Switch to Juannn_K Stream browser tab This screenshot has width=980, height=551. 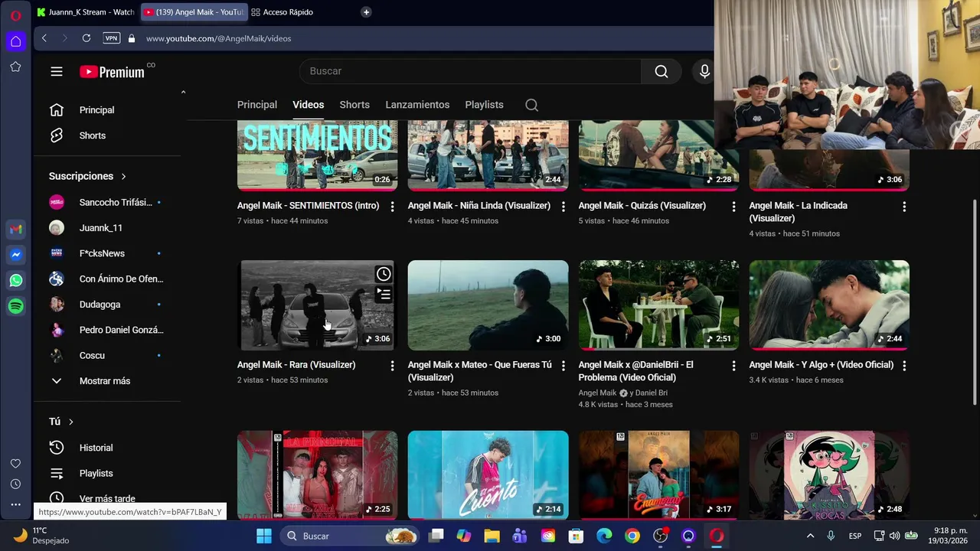click(x=86, y=12)
